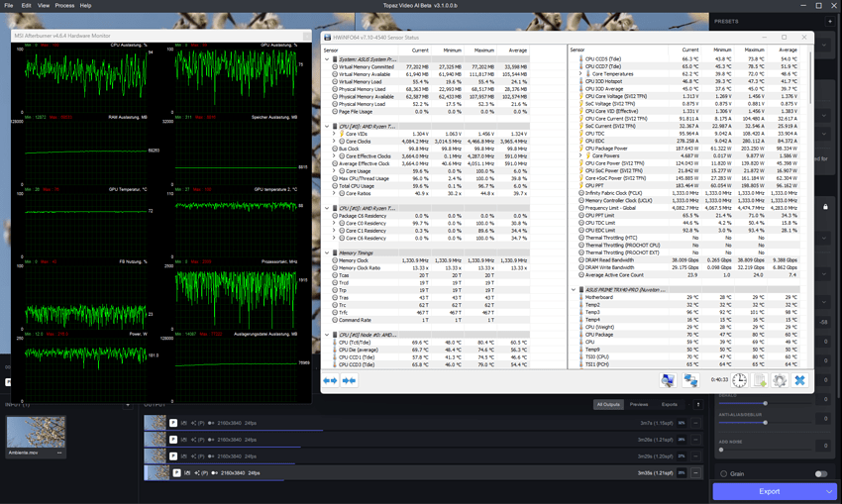Toggle the Grain switch on
842x504 pixels.
(821, 474)
